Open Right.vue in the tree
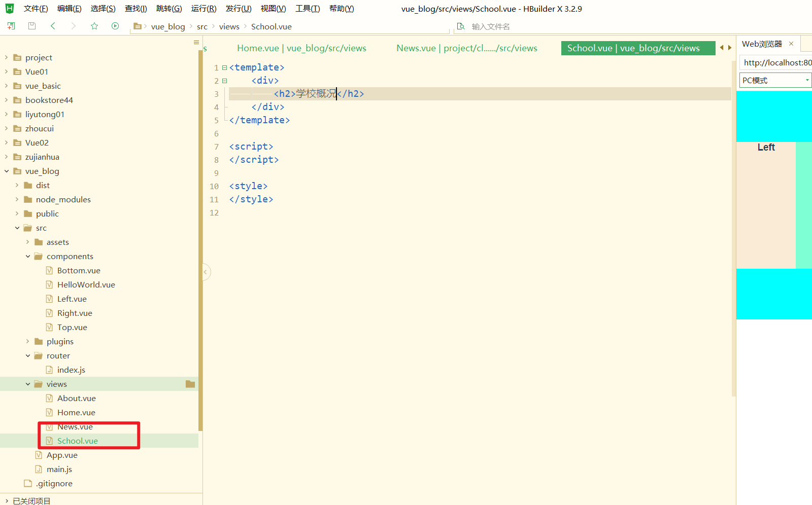The height and width of the screenshot is (505, 812). (x=75, y=313)
